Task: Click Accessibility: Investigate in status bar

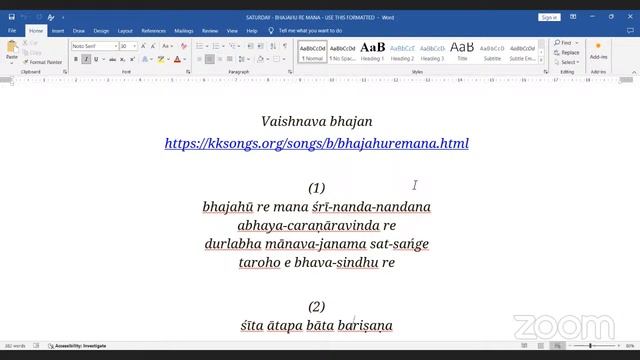Action: 77,346
